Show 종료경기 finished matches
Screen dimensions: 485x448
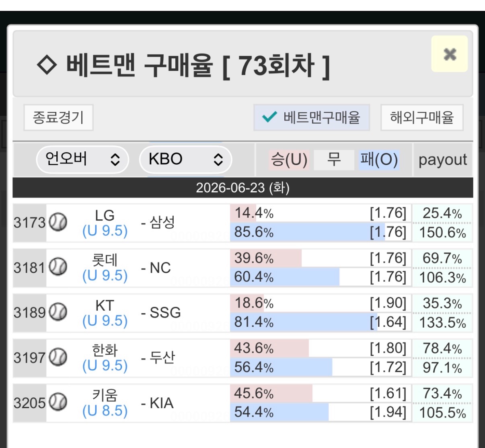click(x=58, y=118)
